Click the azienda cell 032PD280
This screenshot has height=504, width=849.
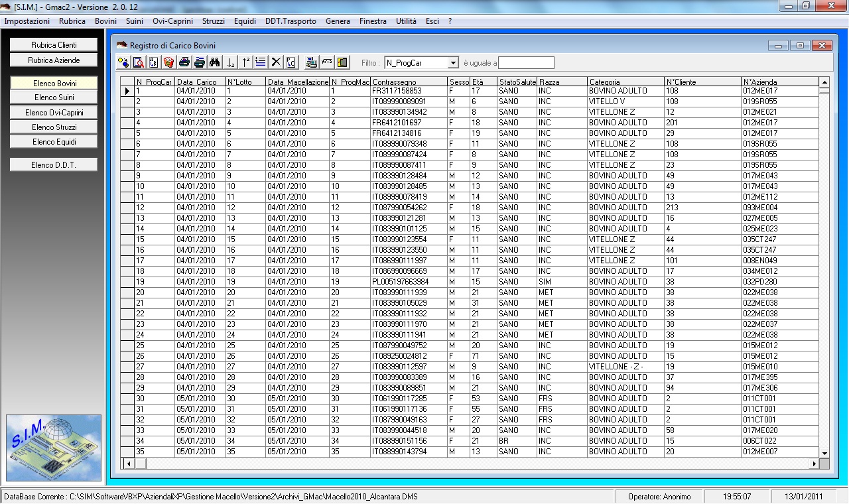point(780,282)
